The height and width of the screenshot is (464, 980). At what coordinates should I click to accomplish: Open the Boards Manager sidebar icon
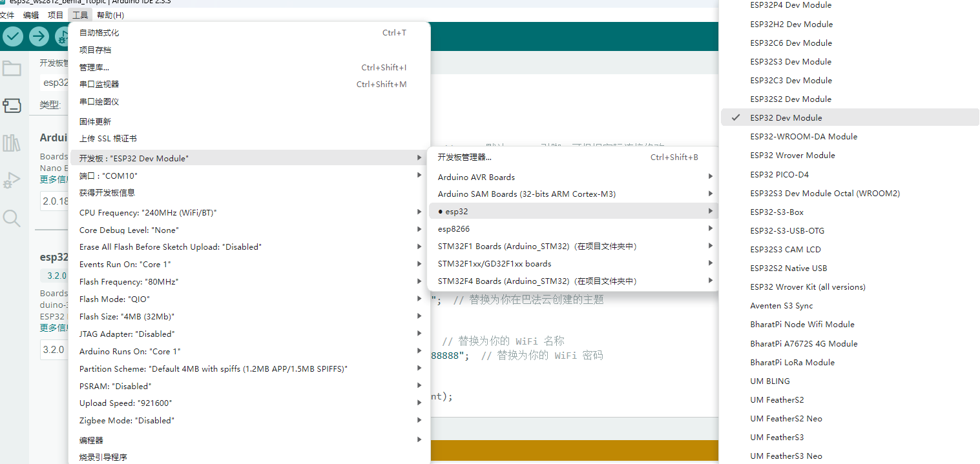12,105
